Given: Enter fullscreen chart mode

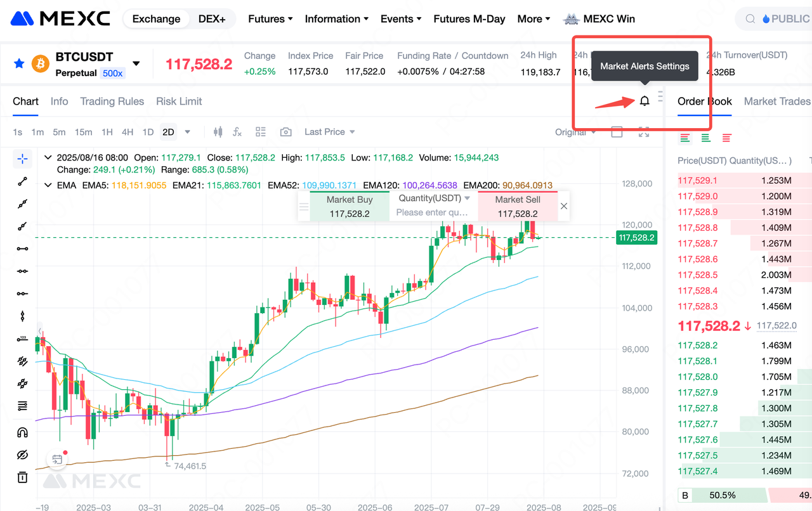Looking at the screenshot, I should tap(643, 132).
